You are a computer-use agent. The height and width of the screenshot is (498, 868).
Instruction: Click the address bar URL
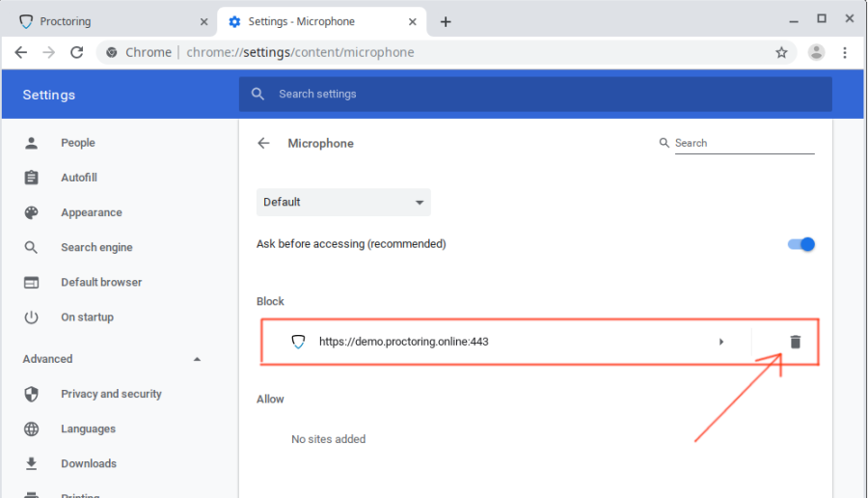point(300,53)
